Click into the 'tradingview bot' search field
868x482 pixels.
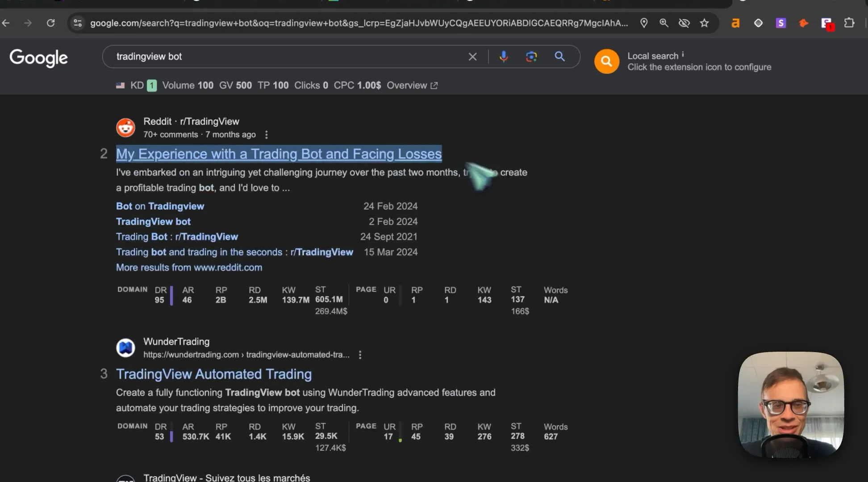click(286, 57)
